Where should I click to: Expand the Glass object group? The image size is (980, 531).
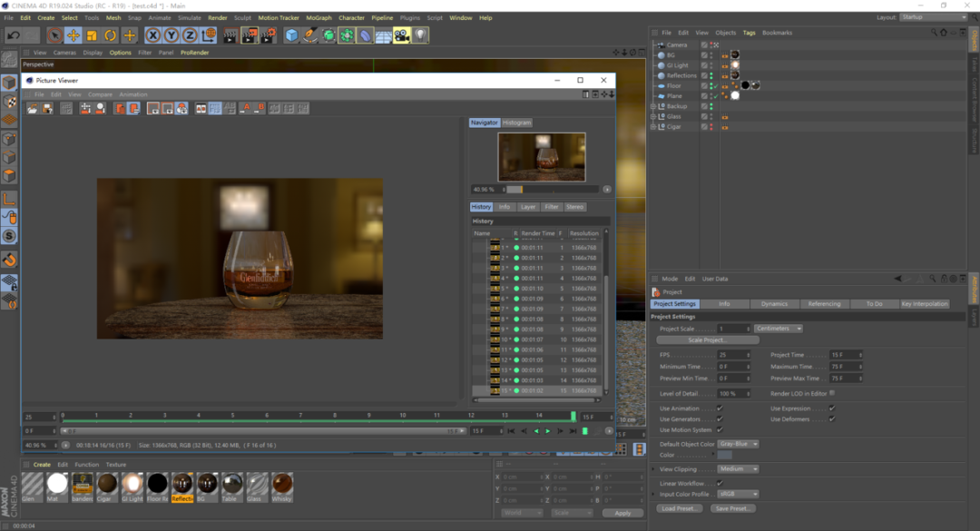click(x=653, y=116)
